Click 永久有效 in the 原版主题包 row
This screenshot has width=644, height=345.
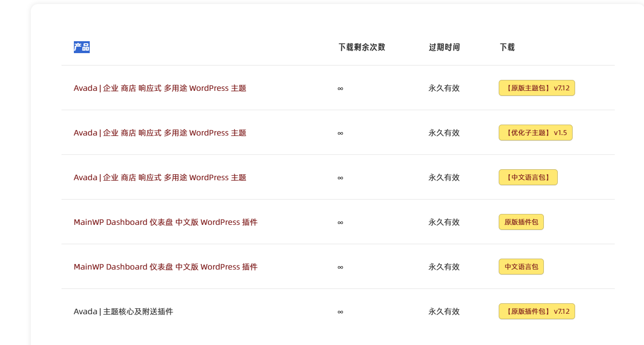[x=444, y=88]
